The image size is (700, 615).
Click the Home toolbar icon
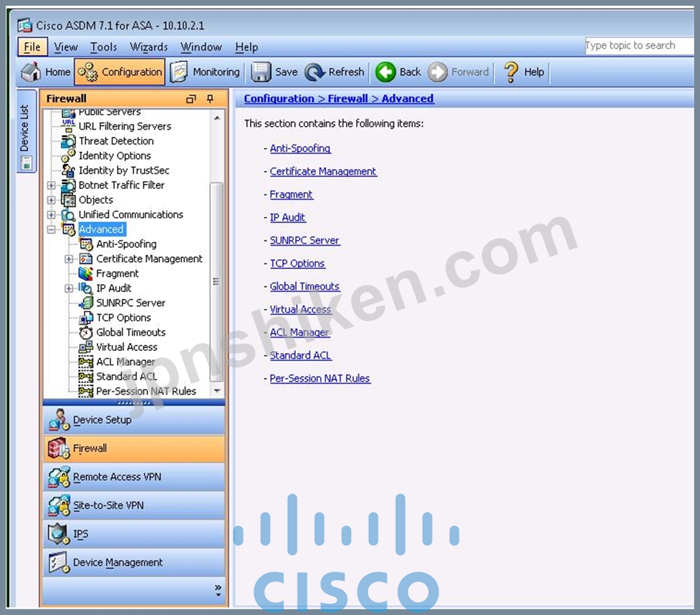31,72
